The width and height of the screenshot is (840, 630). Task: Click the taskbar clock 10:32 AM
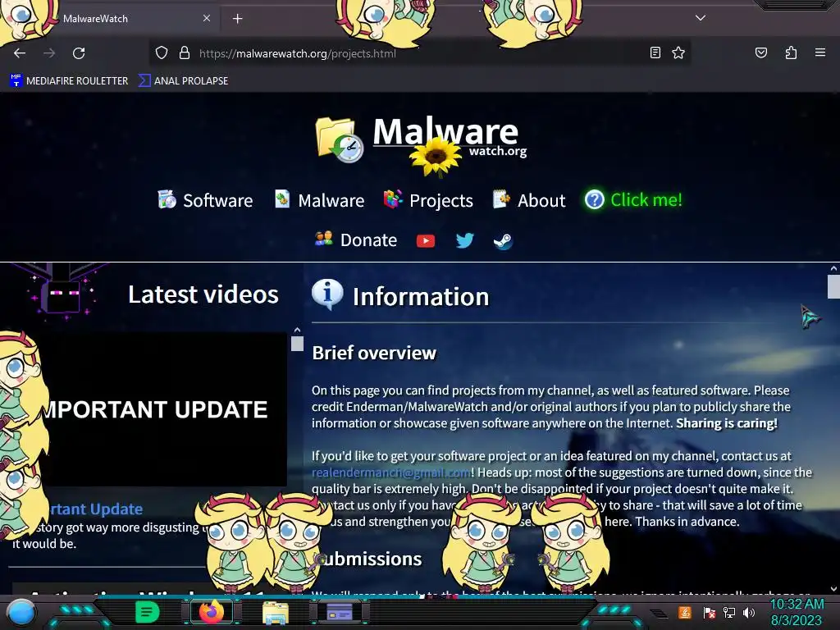(797, 612)
